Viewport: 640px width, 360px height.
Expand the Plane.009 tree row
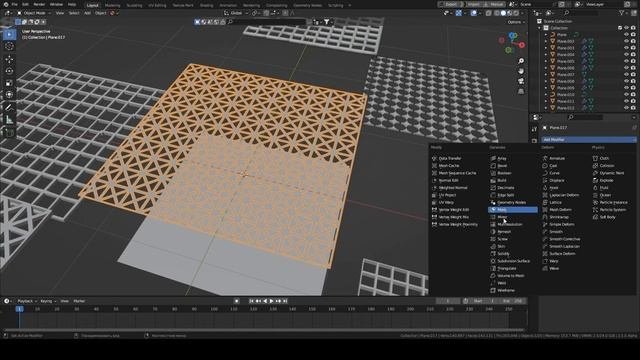546,88
